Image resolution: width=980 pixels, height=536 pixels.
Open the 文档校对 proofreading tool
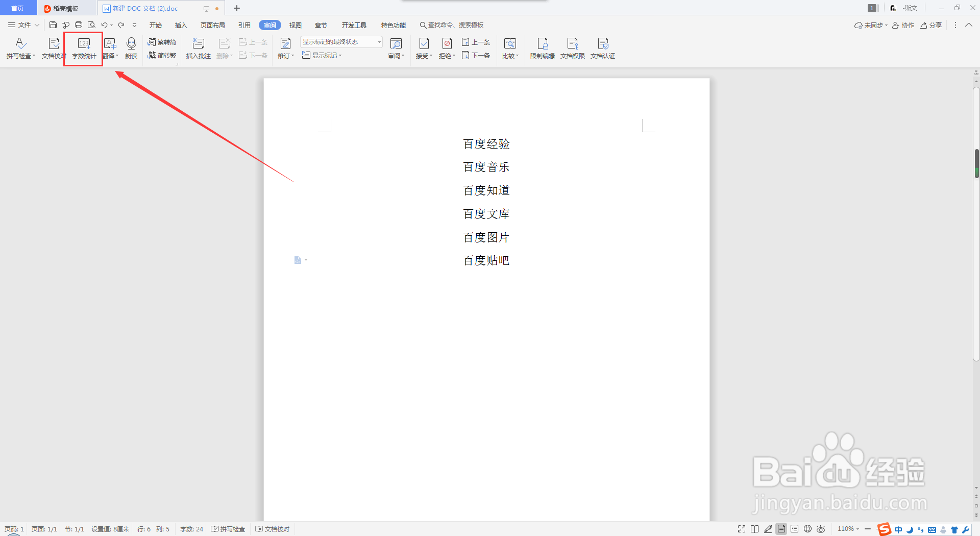53,48
